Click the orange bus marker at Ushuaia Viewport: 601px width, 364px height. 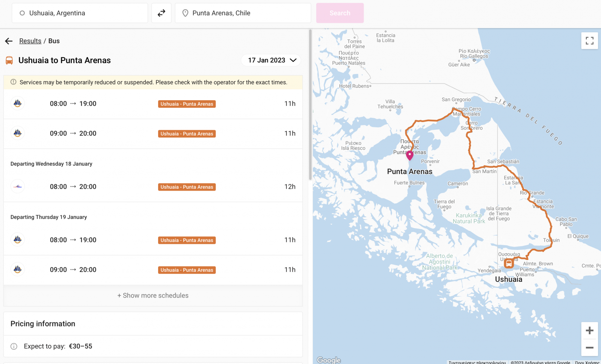pos(509,263)
